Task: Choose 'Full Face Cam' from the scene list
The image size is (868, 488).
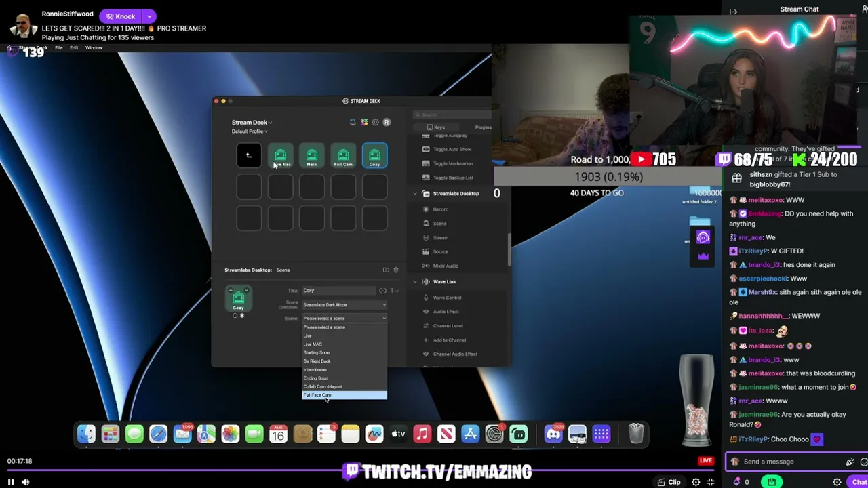Action: (344, 395)
